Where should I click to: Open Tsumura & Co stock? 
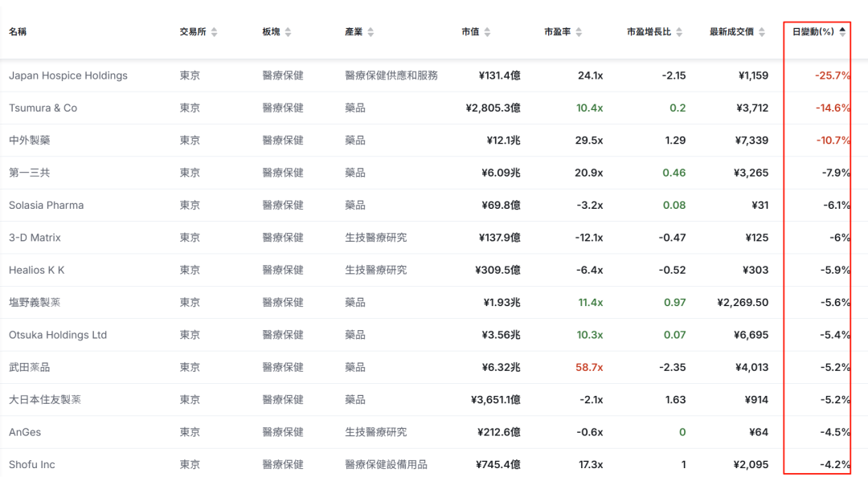pyautogui.click(x=43, y=108)
